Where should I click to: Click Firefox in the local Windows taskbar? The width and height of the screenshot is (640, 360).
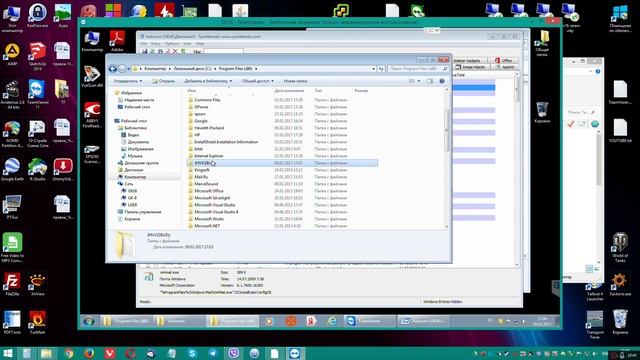click(89, 353)
